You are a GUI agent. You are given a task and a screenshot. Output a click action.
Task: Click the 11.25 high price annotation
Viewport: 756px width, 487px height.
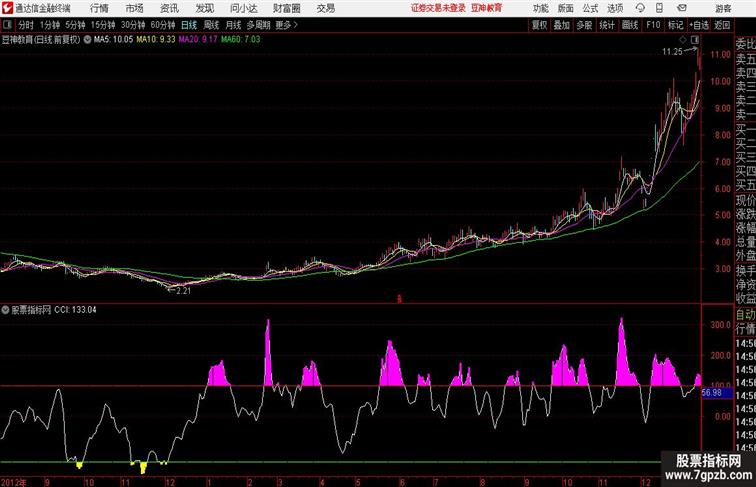[672, 52]
